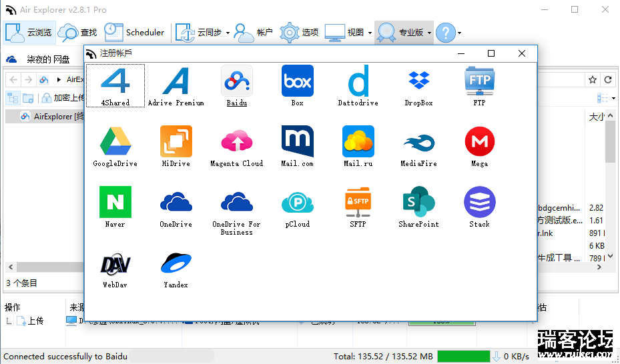Toggle the folder tree view icon

[x=13, y=97]
